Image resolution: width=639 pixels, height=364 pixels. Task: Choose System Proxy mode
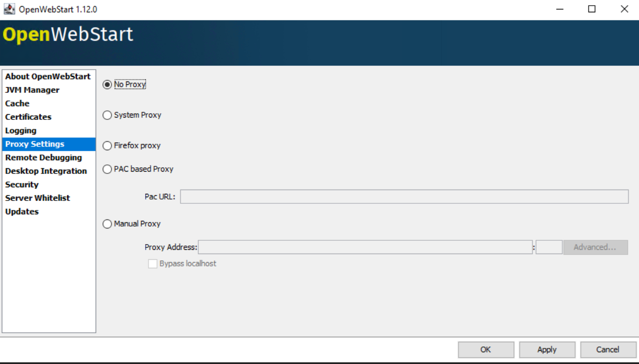click(107, 115)
